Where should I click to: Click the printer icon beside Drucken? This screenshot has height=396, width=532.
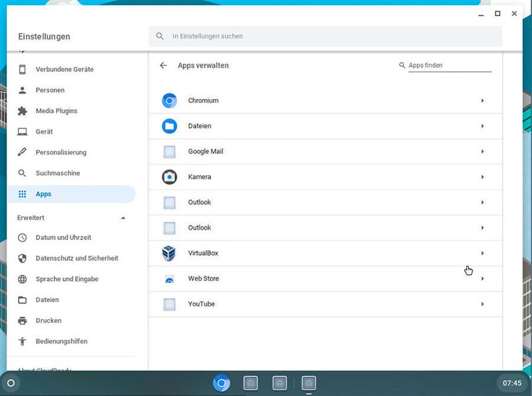(23, 320)
